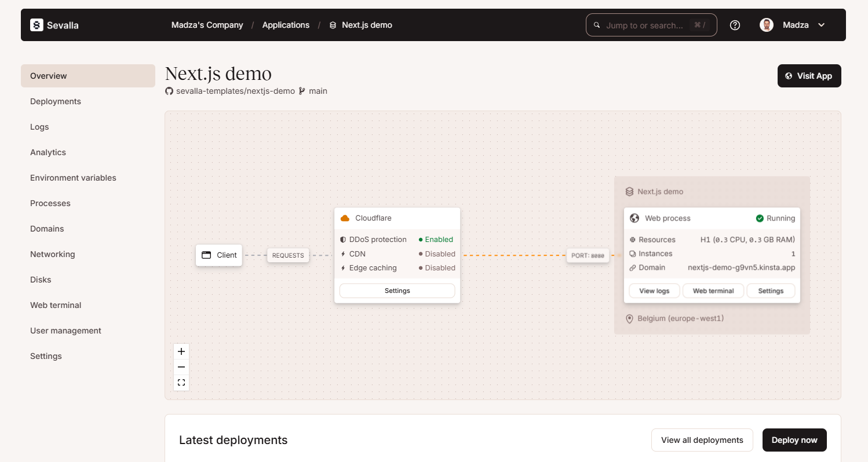Zoom in the diagram with plus icon
The image size is (868, 462).
click(181, 351)
